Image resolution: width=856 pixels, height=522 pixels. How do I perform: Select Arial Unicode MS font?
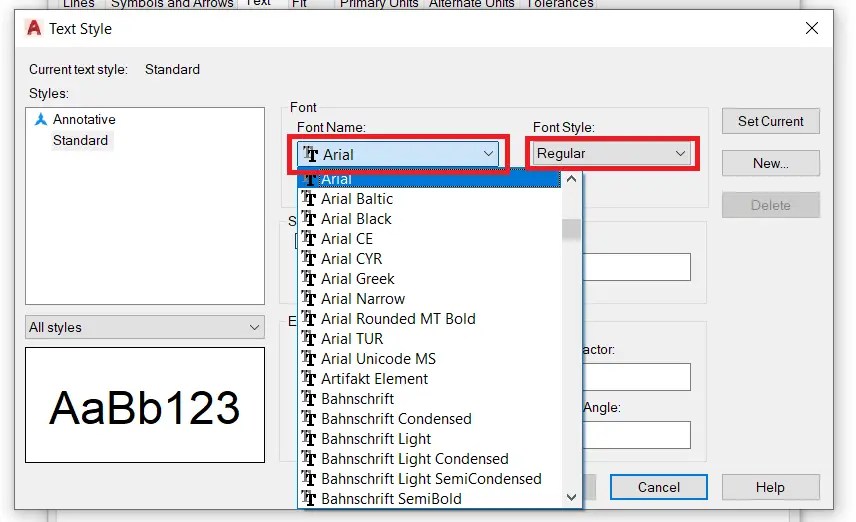coord(429,359)
